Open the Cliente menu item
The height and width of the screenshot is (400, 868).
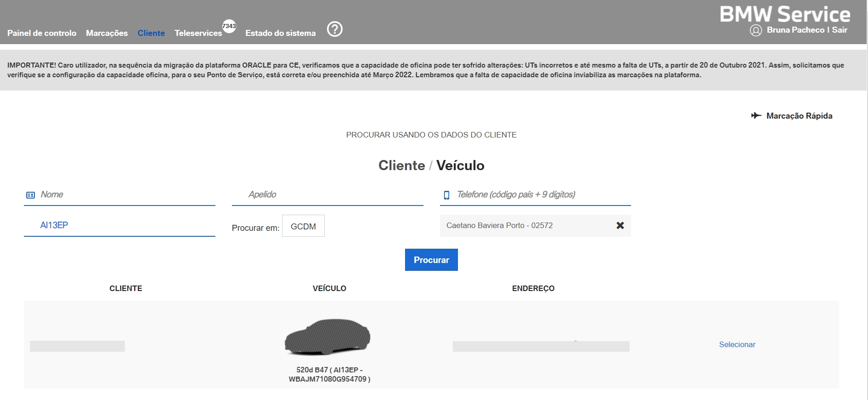[151, 33]
